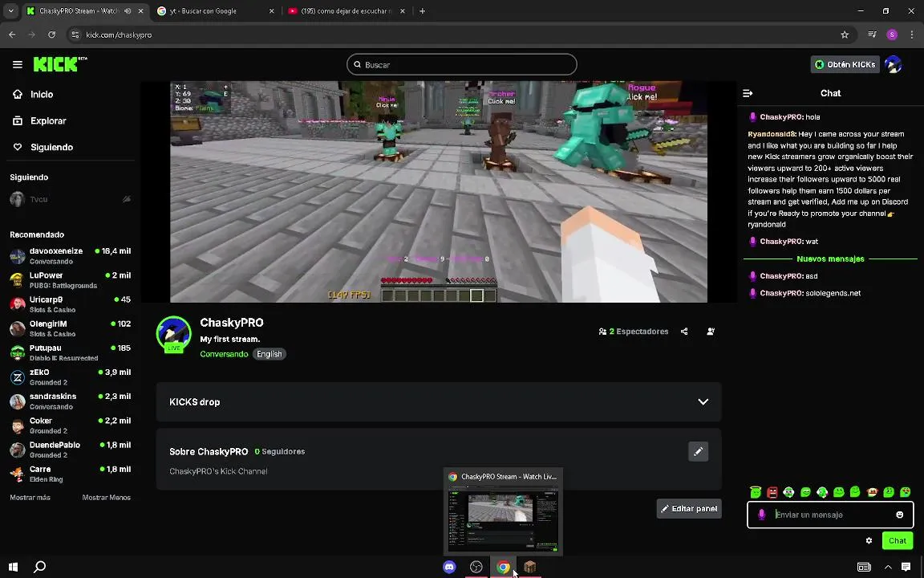
Task: Open the user profile avatar menu
Action: pyautogui.click(x=894, y=64)
